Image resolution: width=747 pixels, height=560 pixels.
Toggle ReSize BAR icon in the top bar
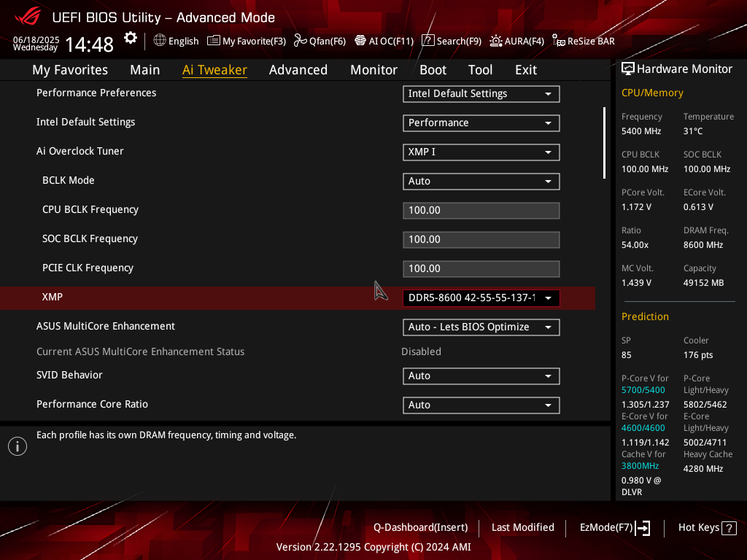coord(558,41)
